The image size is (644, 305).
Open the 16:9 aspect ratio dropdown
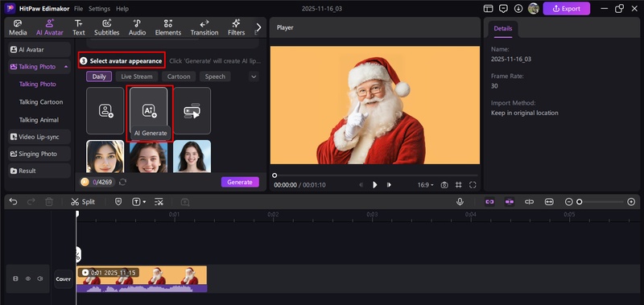pyautogui.click(x=426, y=185)
